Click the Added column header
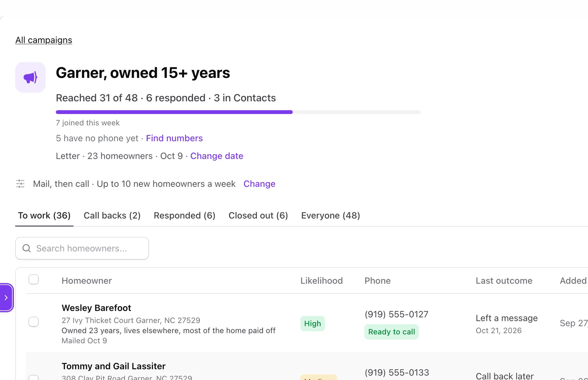588x380 pixels. 573,281
